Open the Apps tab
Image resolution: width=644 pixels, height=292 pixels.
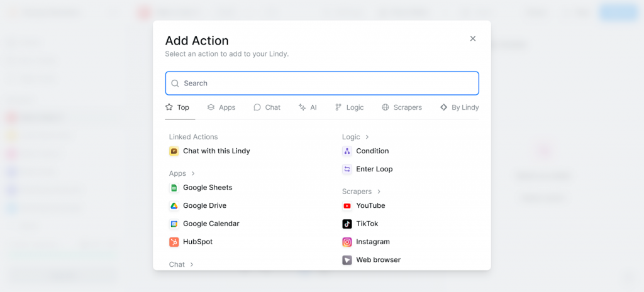click(x=221, y=107)
